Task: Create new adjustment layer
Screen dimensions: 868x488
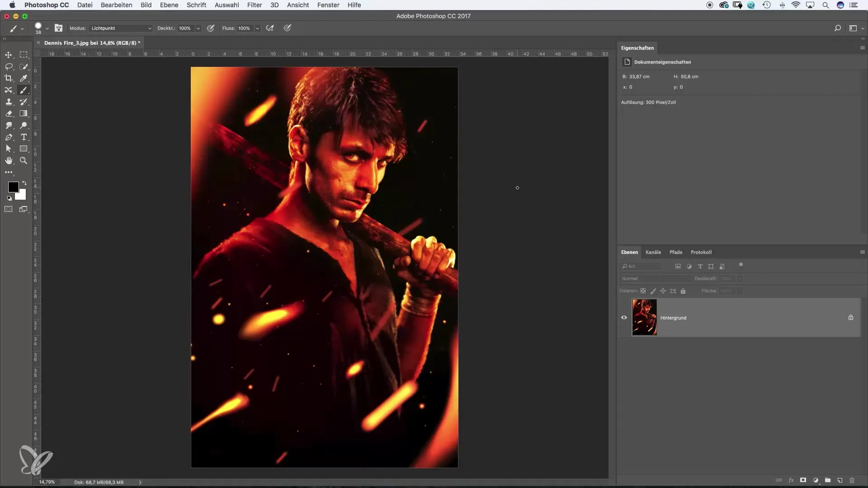Action: pos(816,480)
